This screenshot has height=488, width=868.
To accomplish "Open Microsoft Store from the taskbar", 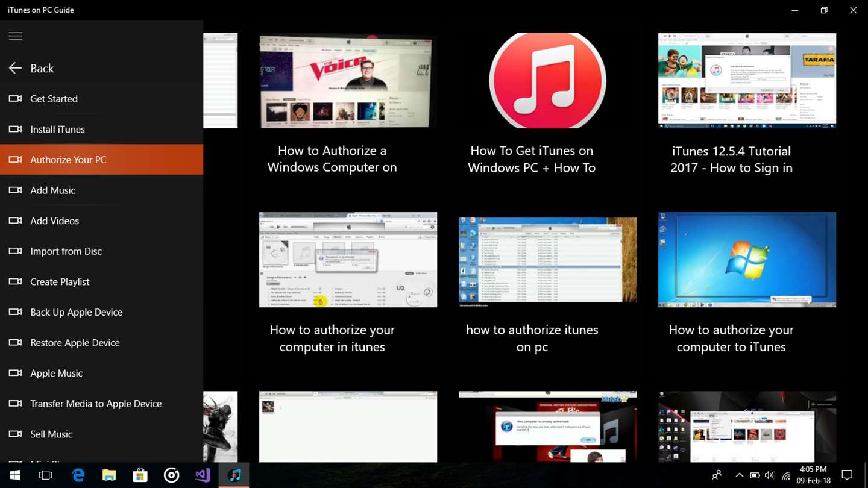I will pos(140,475).
